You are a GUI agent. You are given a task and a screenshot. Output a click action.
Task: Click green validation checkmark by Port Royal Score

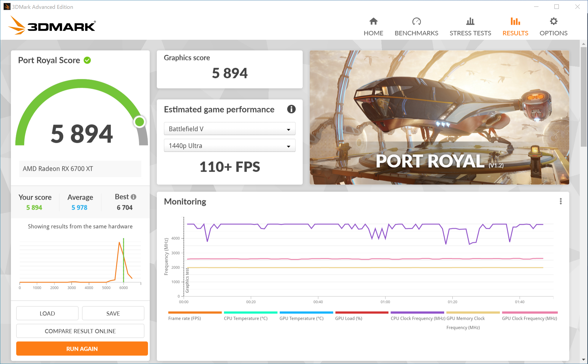pos(87,60)
